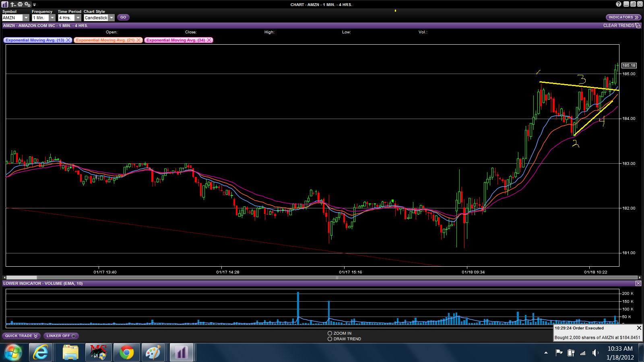644x362 pixels.
Task: Click the AMZN symbol input field
Action: [12, 18]
